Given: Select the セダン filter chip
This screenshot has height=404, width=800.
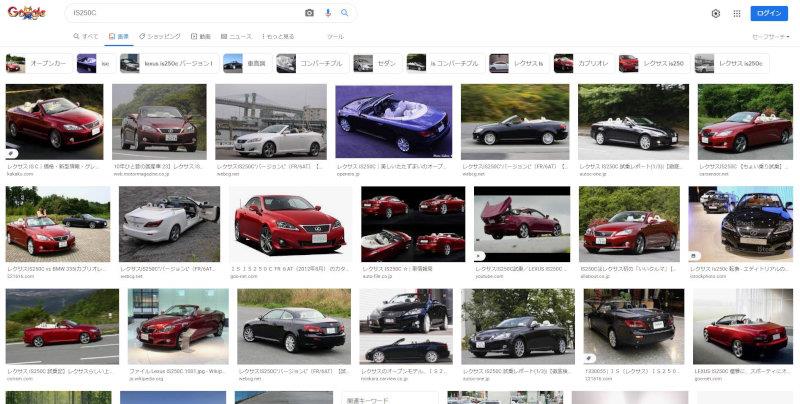Looking at the screenshot, I should click(377, 64).
